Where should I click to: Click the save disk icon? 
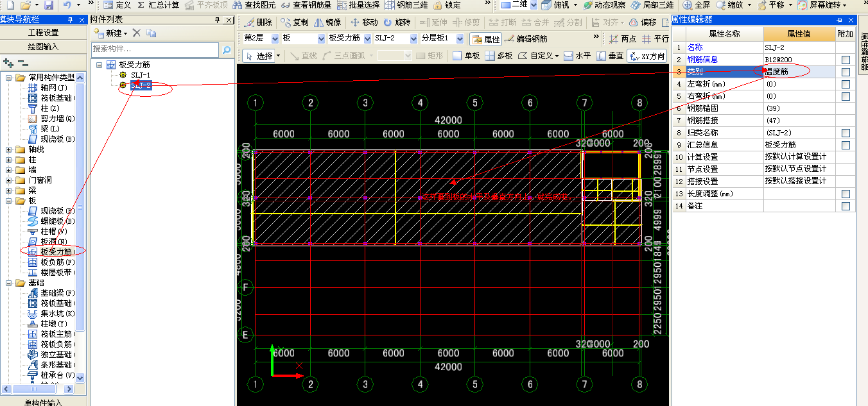point(49,5)
